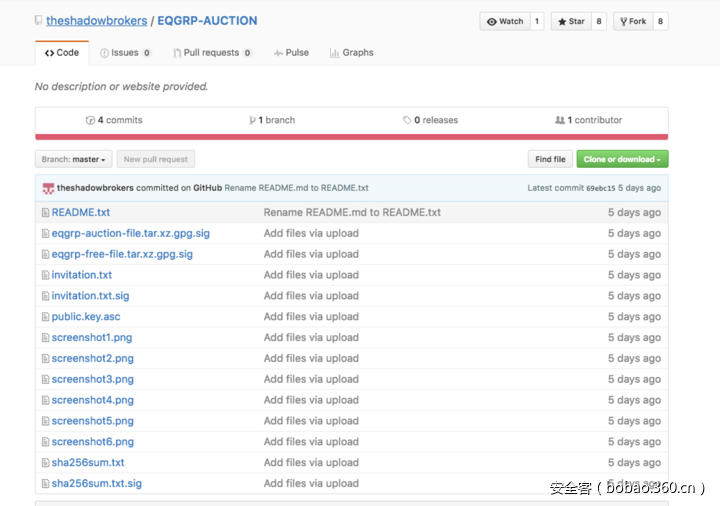Click file icon beside eqgrp-free-file.tar.xz.gpg.sig

point(45,254)
